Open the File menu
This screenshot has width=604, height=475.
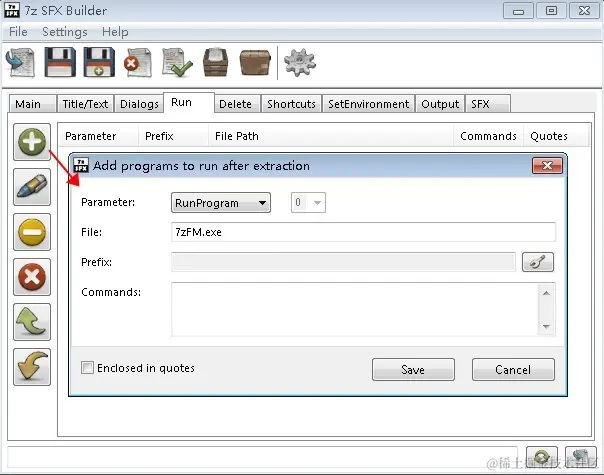18,32
